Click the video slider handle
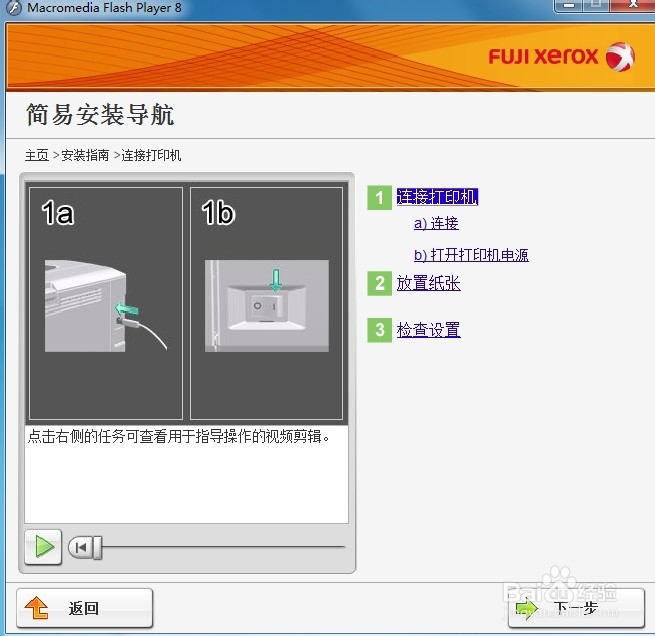 pyautogui.click(x=97, y=547)
